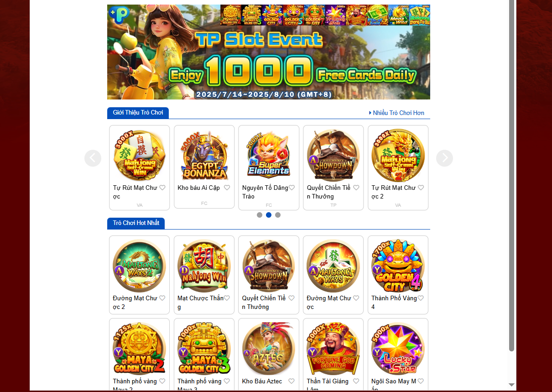Favorite Kho báu Ai Cập with heart
Screen dimensions: 552x392
pyautogui.click(x=227, y=188)
